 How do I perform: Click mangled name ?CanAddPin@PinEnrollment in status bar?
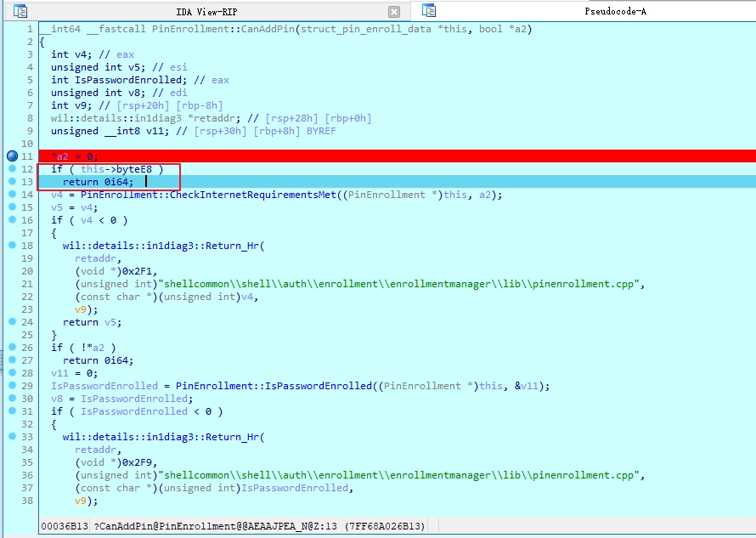tap(215, 525)
